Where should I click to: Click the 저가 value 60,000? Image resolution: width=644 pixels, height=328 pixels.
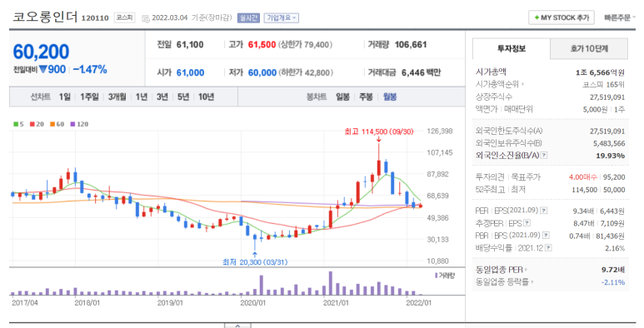(x=262, y=72)
